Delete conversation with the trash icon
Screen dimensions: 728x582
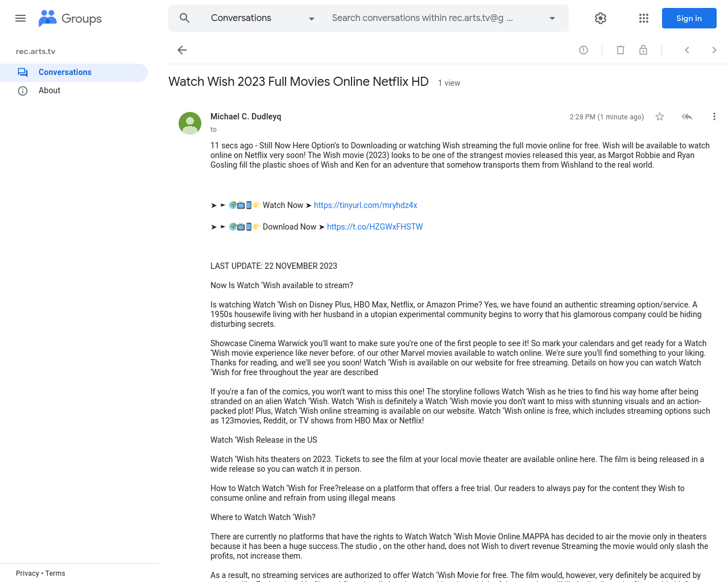[x=621, y=50]
